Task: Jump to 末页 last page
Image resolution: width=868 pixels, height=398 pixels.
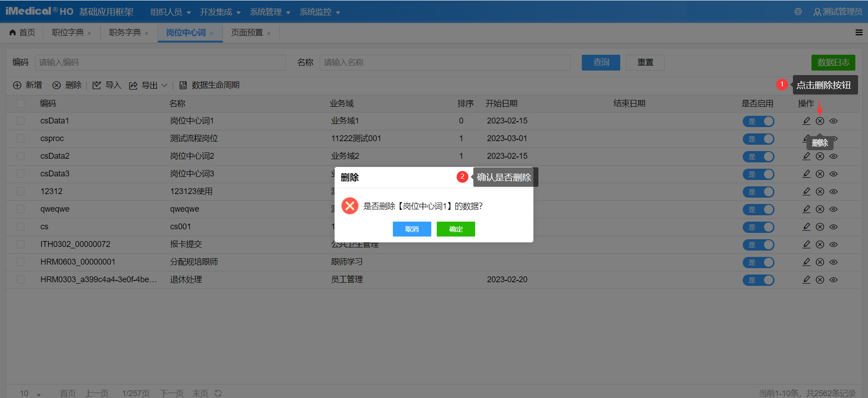Action: 200,393
